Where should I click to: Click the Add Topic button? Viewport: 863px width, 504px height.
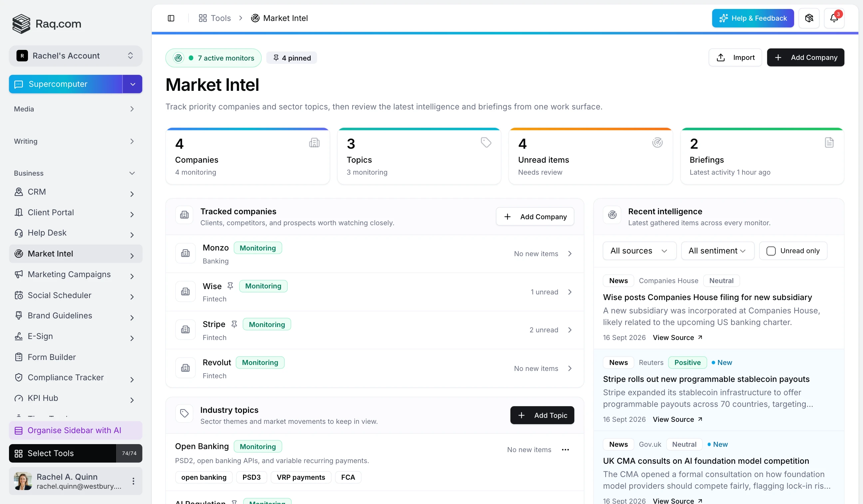point(542,415)
